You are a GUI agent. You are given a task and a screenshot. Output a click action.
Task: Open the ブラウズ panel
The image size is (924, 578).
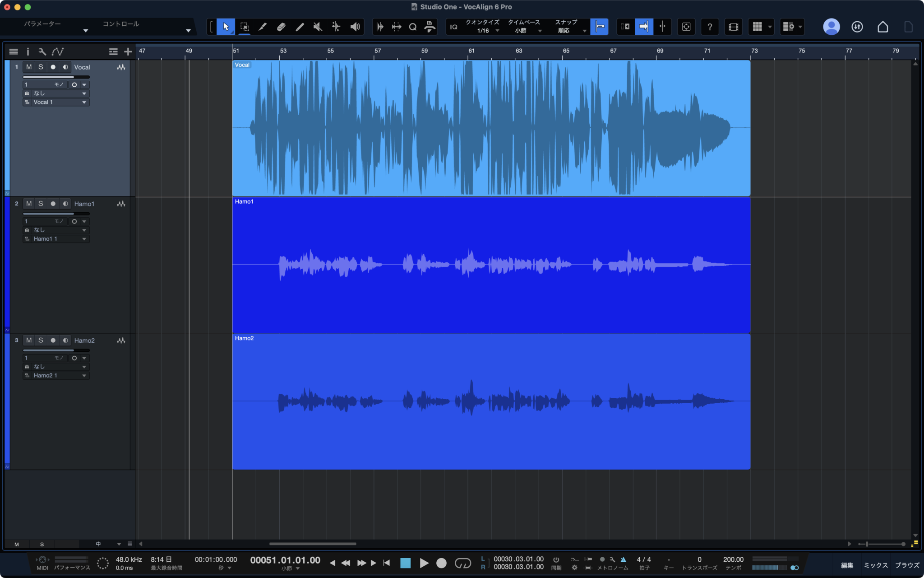click(x=908, y=565)
